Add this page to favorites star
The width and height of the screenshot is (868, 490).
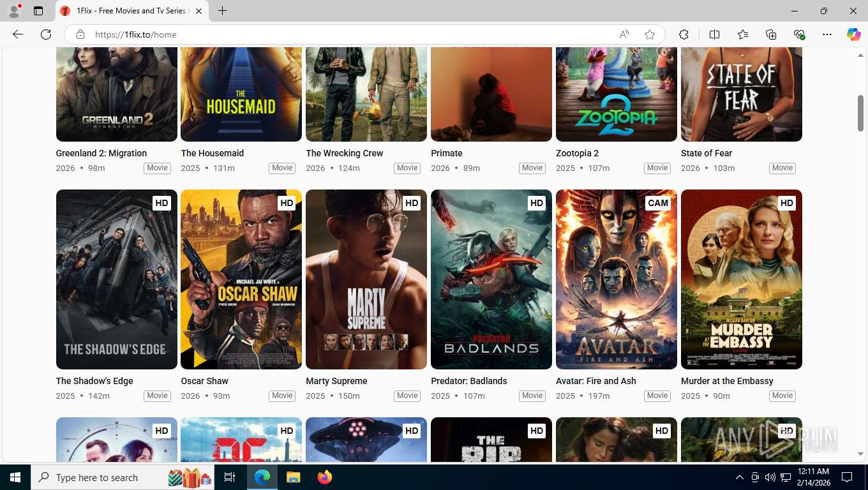pyautogui.click(x=650, y=34)
